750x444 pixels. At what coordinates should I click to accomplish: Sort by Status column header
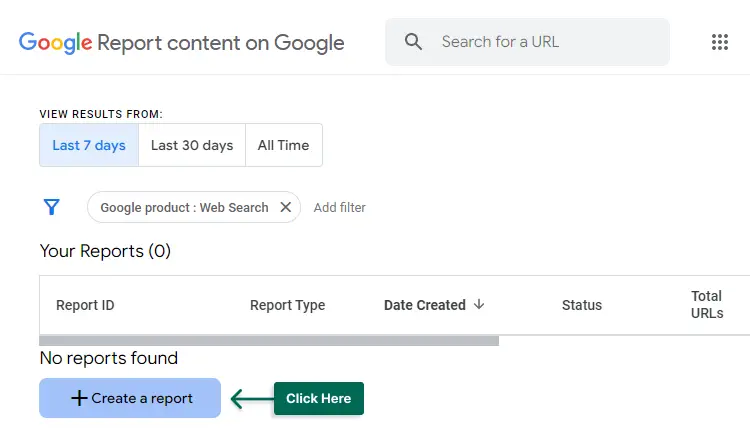point(582,305)
